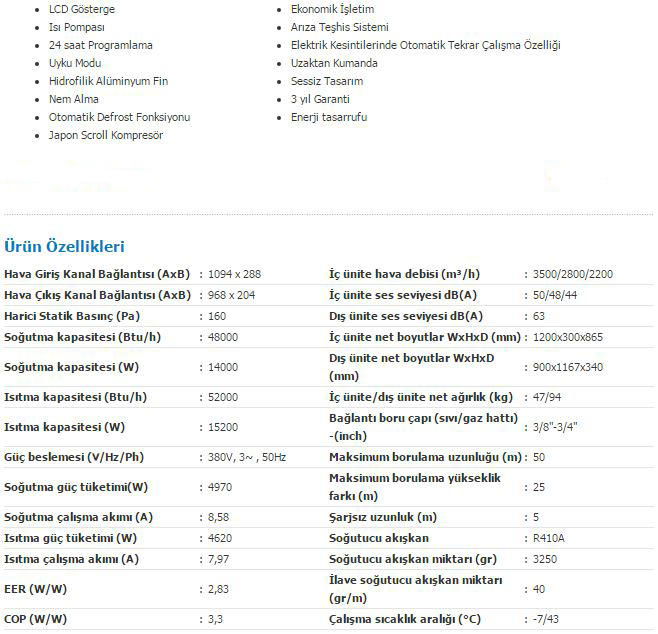The height and width of the screenshot is (634, 658).
Task: Select the 3500/2800/2200 air flow value
Action: click(x=573, y=274)
